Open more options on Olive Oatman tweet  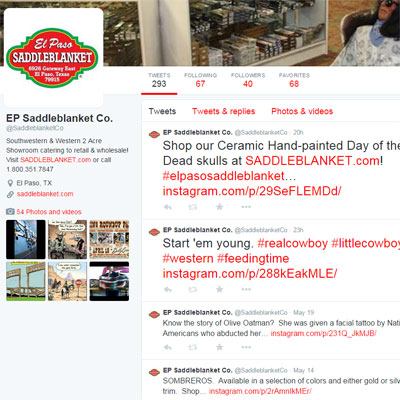[x=246, y=347]
